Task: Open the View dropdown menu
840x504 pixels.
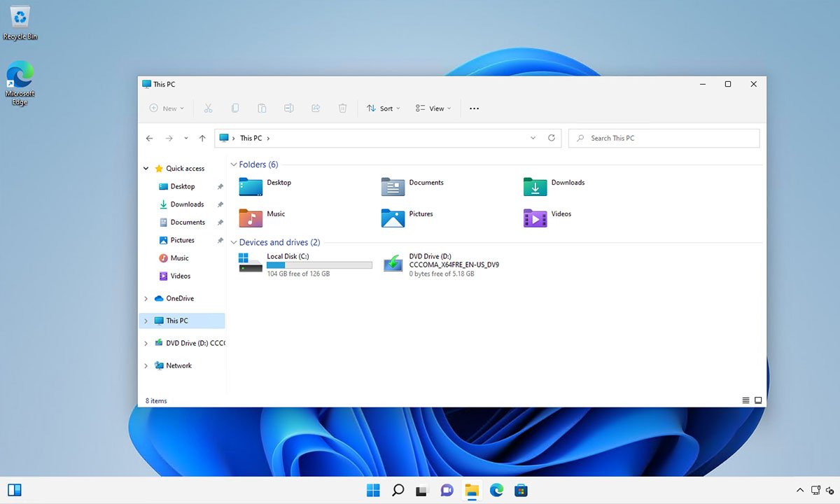Action: click(x=433, y=108)
